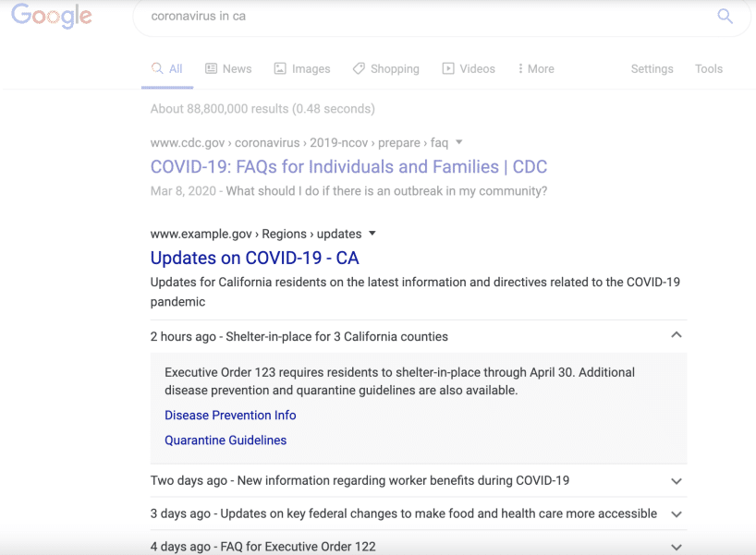
Task: Click the Shopping tag icon
Action: click(x=359, y=68)
